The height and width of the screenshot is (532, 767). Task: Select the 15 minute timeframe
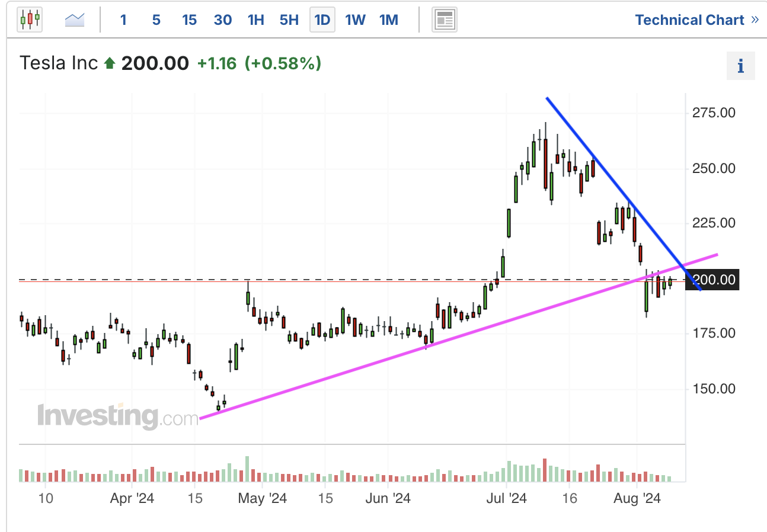click(189, 20)
